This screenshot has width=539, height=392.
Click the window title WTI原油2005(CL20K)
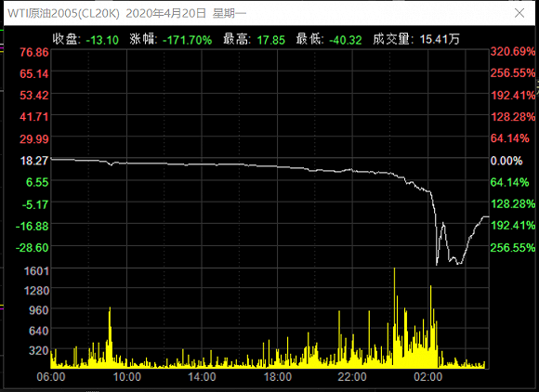pos(63,13)
